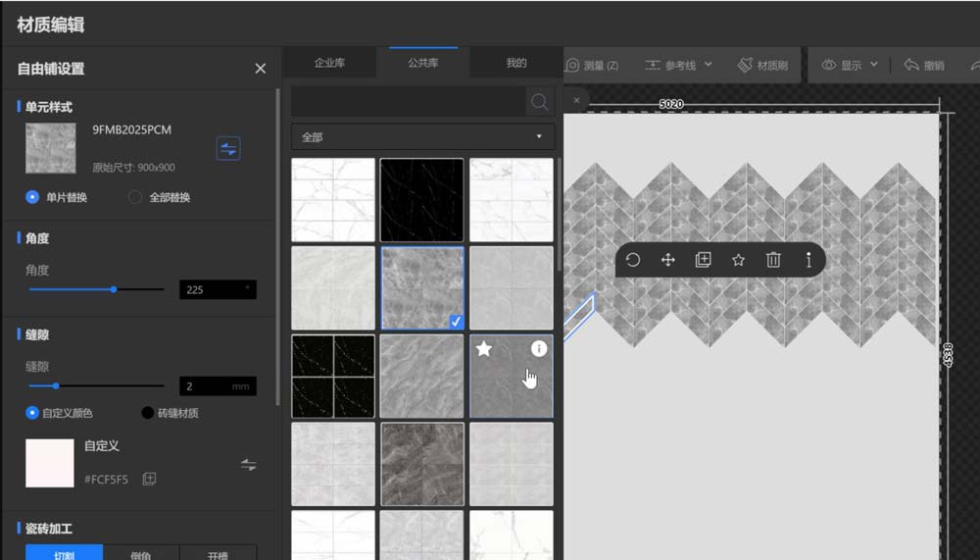The image size is (980, 560).
Task: Rotate the selection using floating toolbar icon
Action: (632, 260)
